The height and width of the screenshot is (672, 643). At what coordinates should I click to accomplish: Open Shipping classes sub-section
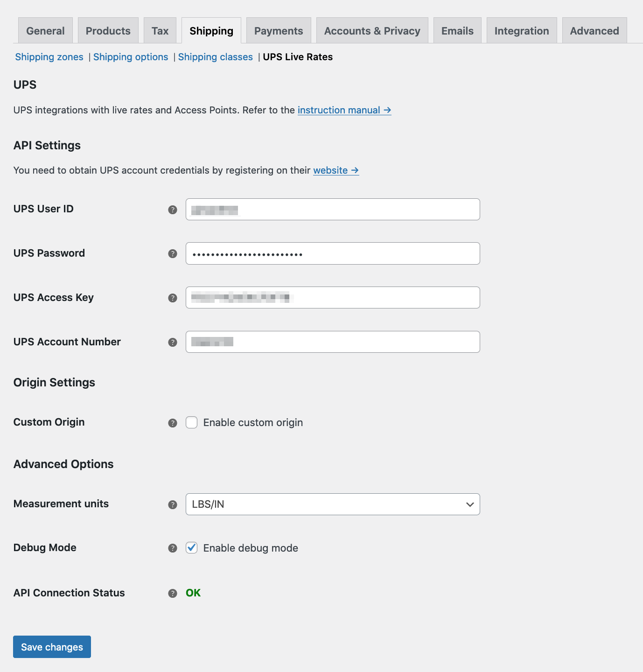click(x=216, y=57)
